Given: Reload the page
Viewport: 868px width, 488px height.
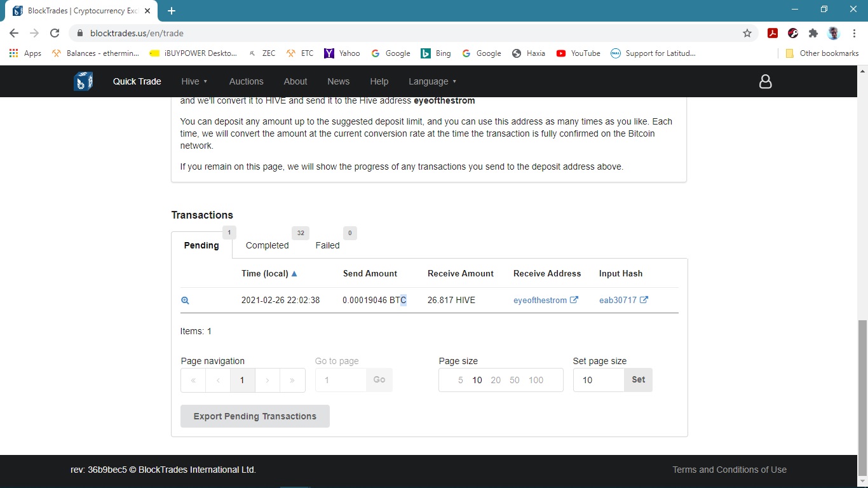Looking at the screenshot, I should point(55,33).
